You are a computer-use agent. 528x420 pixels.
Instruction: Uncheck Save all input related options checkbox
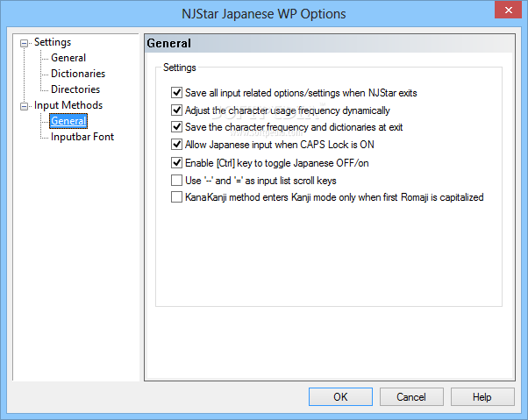176,93
